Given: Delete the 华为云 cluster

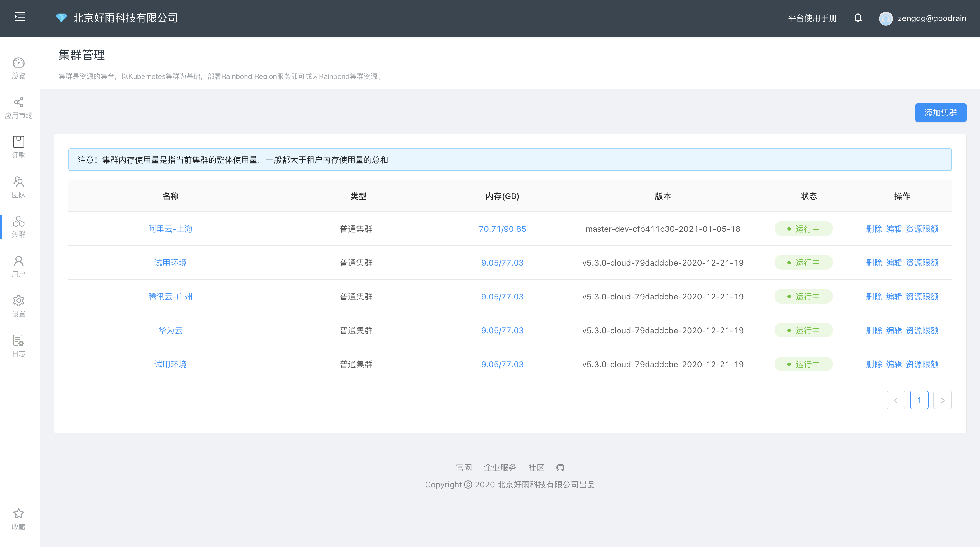Looking at the screenshot, I should click(x=874, y=330).
